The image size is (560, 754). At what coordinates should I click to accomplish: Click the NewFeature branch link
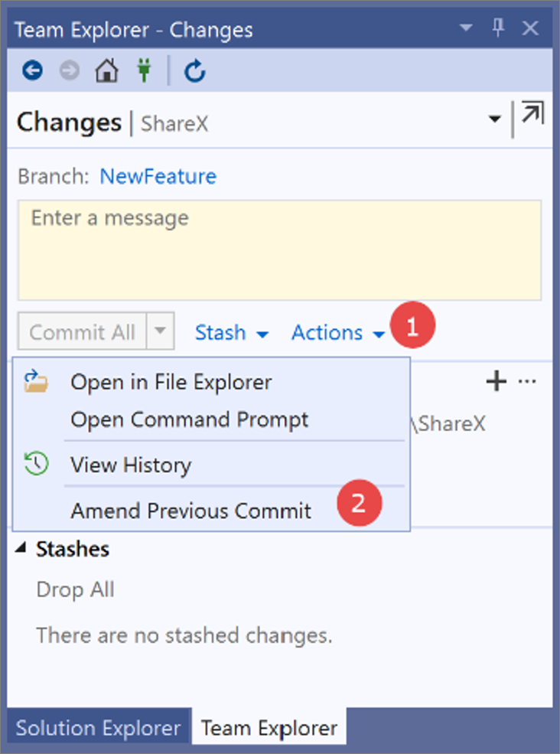tap(158, 177)
